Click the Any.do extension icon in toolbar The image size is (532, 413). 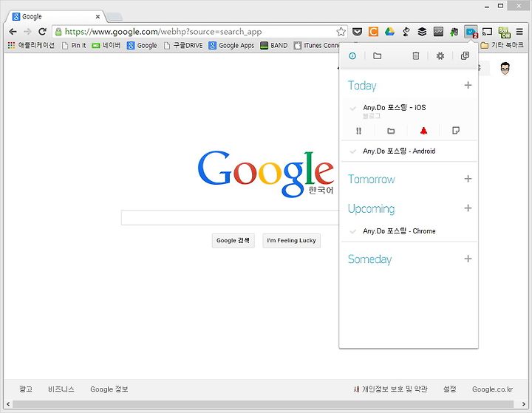click(471, 32)
